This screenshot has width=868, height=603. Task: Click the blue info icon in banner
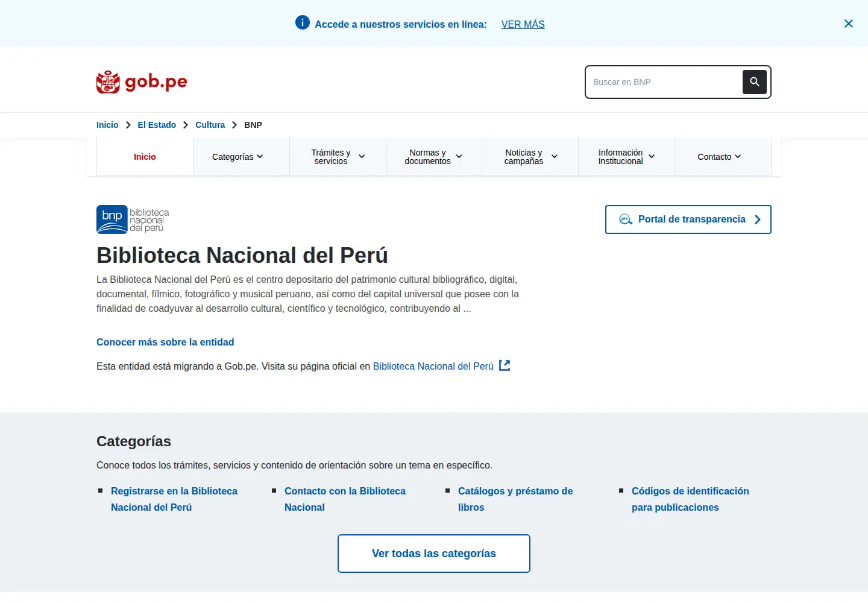[x=302, y=23]
